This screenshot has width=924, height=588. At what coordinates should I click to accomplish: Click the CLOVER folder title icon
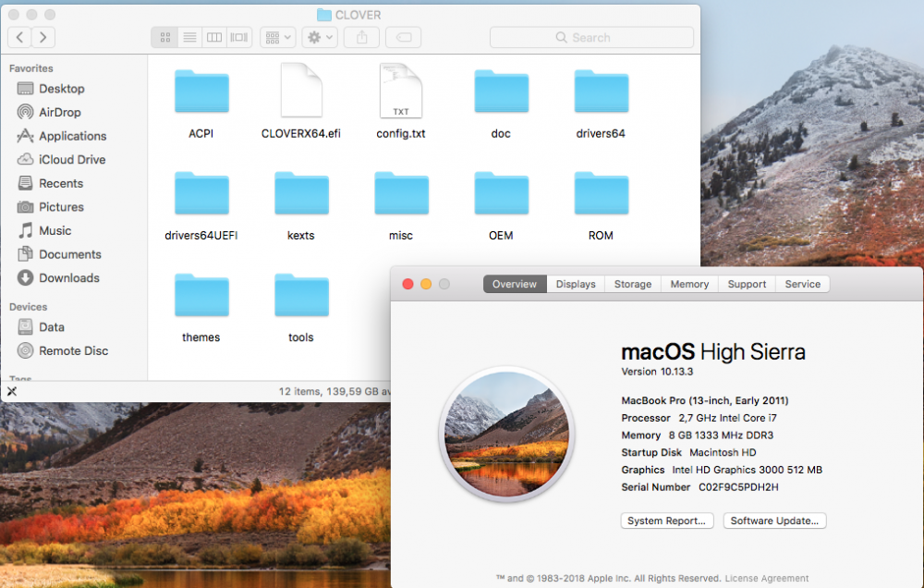[x=324, y=15]
